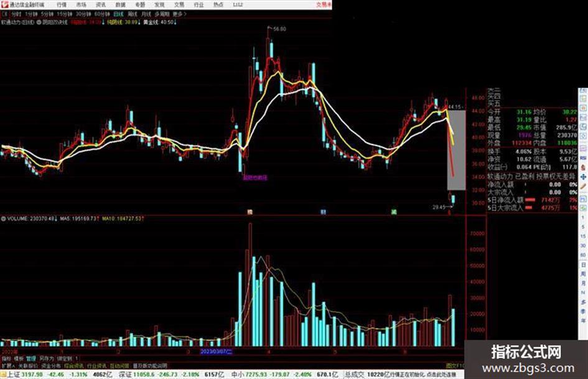Click the 深证 index value in status bar
Image resolution: width=588 pixels, height=379 pixels.
tap(144, 375)
